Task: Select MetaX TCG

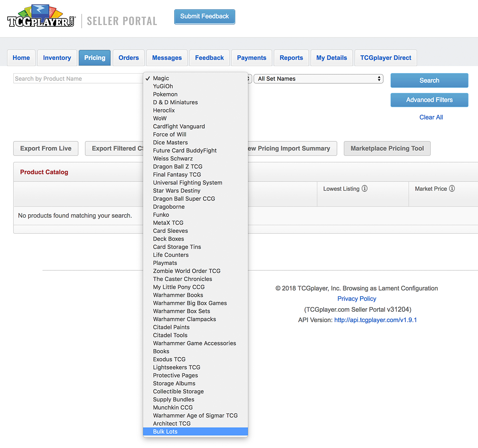Action: click(x=196, y=223)
